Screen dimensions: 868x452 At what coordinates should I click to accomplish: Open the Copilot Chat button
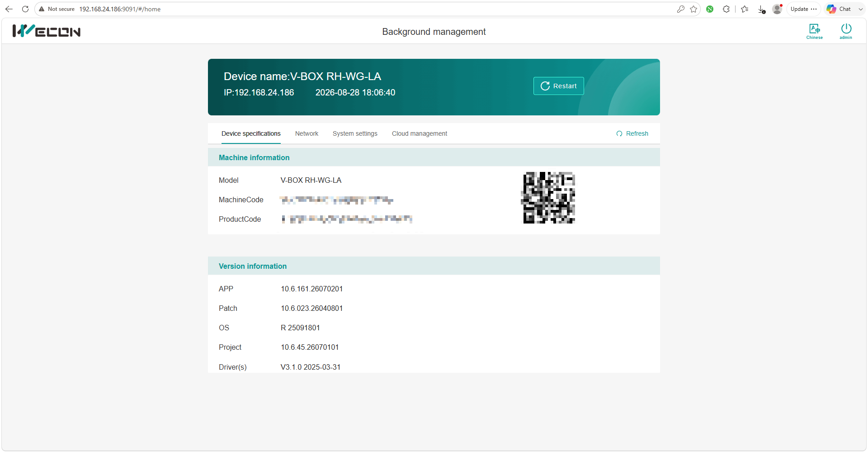click(839, 9)
